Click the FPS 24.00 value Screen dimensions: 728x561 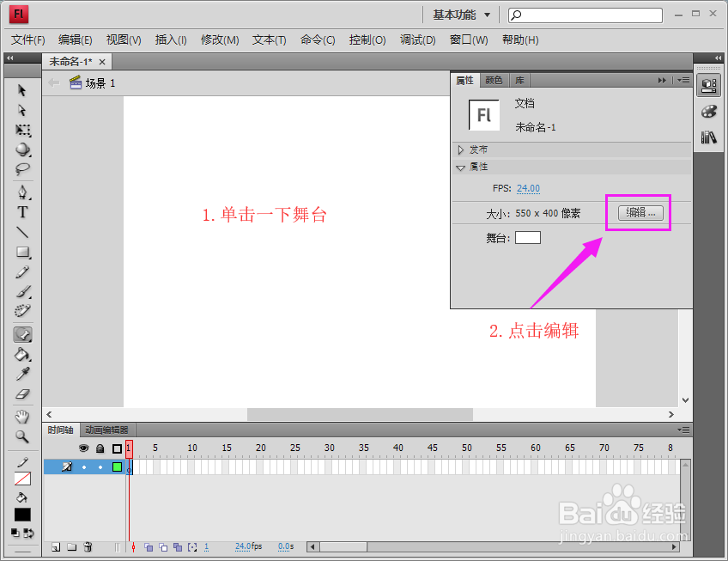(x=528, y=188)
